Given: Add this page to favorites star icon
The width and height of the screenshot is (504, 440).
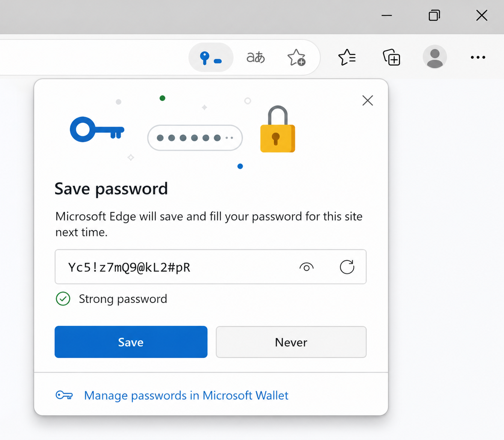Looking at the screenshot, I should pos(296,58).
